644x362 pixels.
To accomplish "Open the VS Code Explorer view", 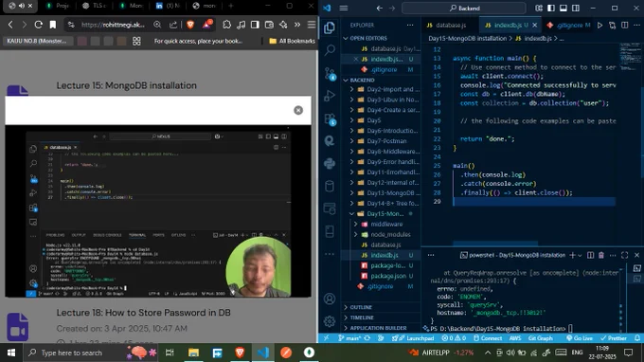I will (330, 27).
